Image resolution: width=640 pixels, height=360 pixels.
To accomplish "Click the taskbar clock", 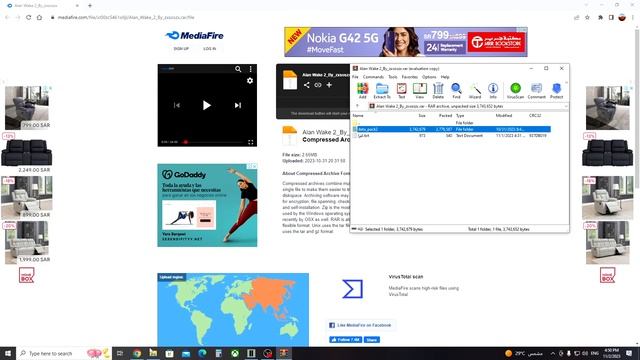I will pyautogui.click(x=611, y=353).
